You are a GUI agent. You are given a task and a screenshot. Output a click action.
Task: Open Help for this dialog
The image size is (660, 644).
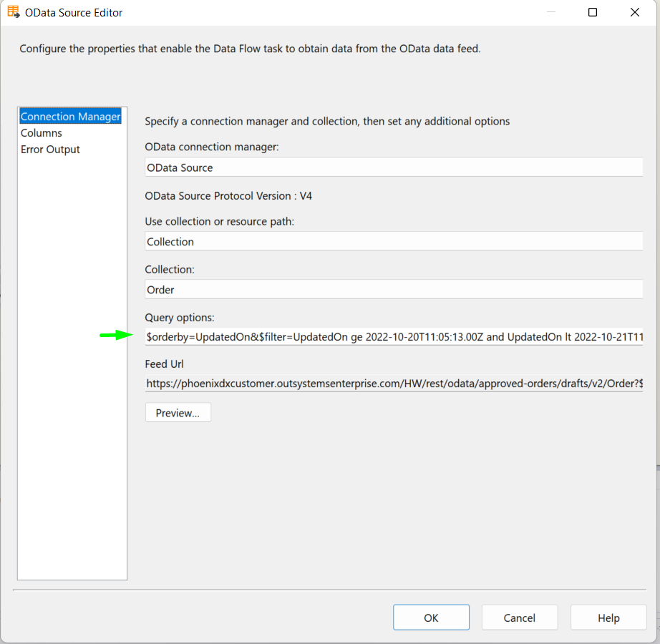pos(608,618)
